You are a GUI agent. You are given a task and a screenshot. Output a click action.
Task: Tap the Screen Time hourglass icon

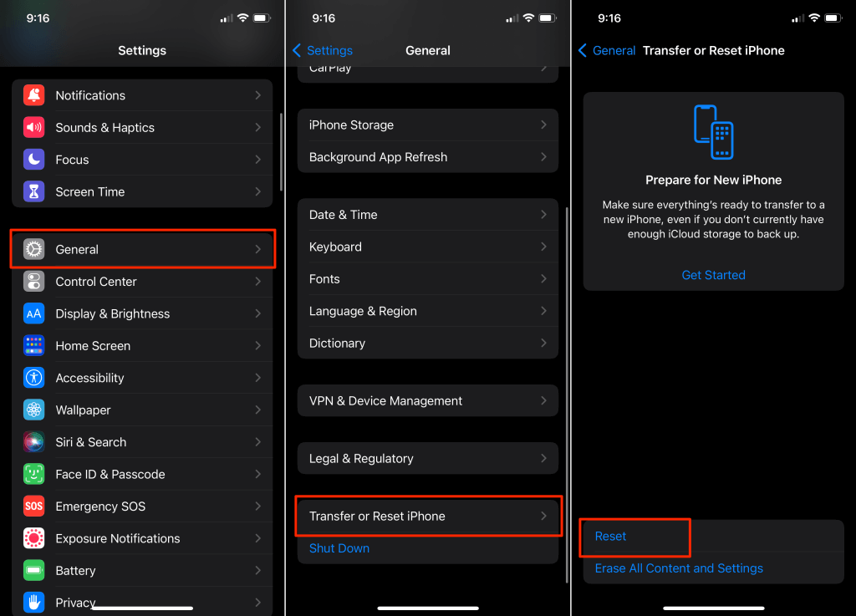[33, 191]
